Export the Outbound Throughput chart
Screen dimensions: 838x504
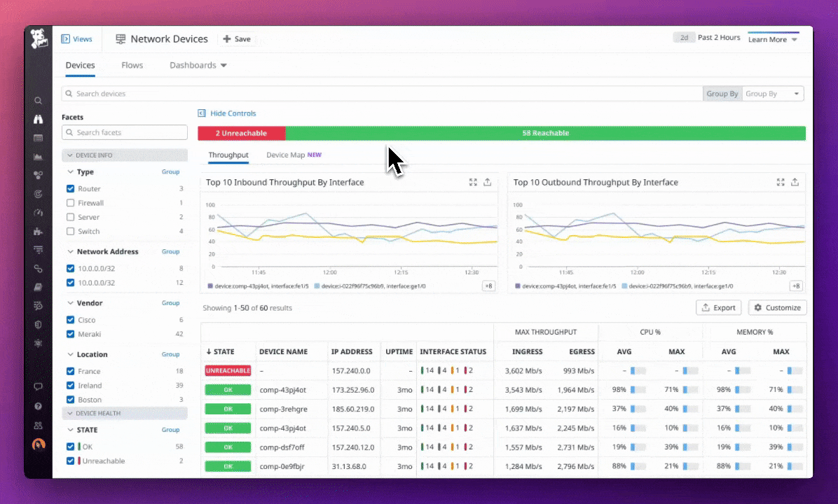pyautogui.click(x=795, y=182)
